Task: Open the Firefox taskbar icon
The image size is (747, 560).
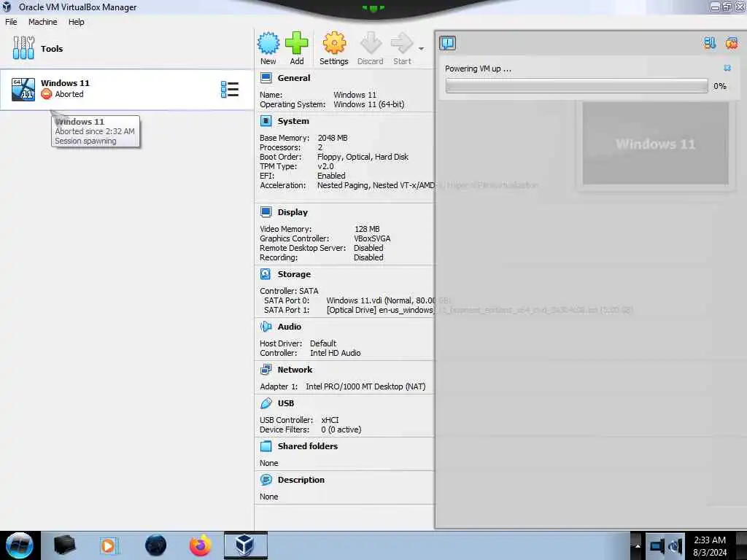Action: [200, 545]
